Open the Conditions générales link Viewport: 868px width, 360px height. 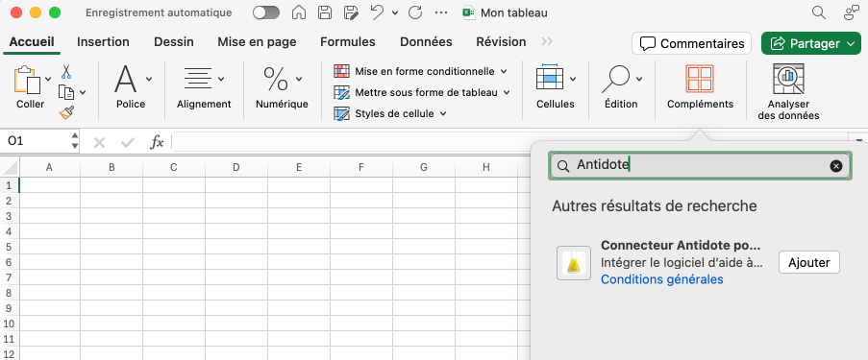point(662,279)
